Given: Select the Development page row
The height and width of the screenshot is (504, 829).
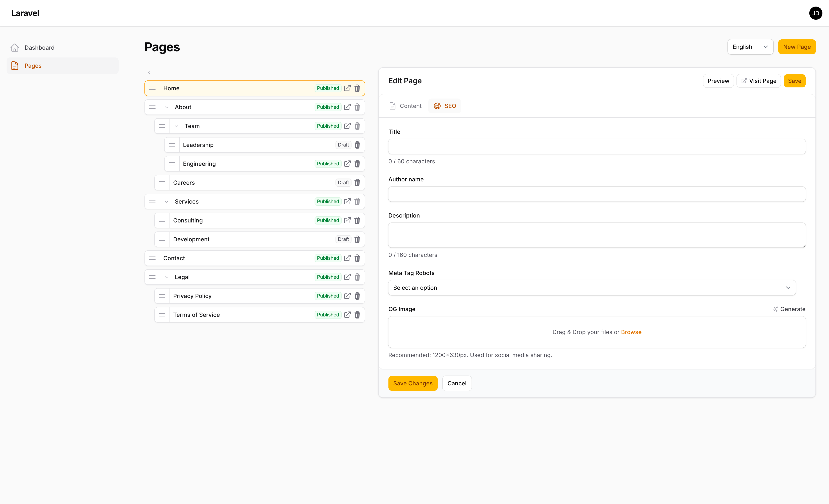Looking at the screenshot, I should pyautogui.click(x=259, y=239).
